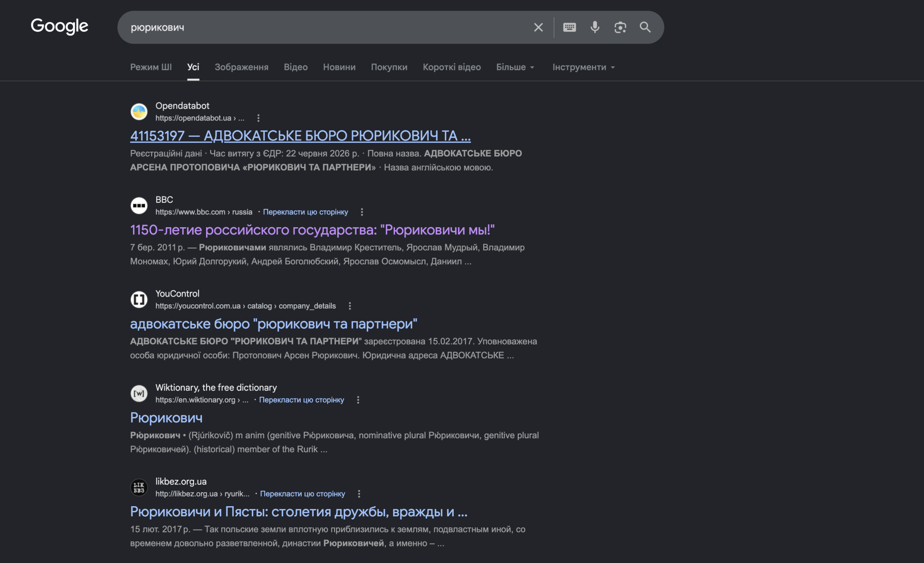
Task: Click the YouControl favicon
Action: click(x=139, y=299)
